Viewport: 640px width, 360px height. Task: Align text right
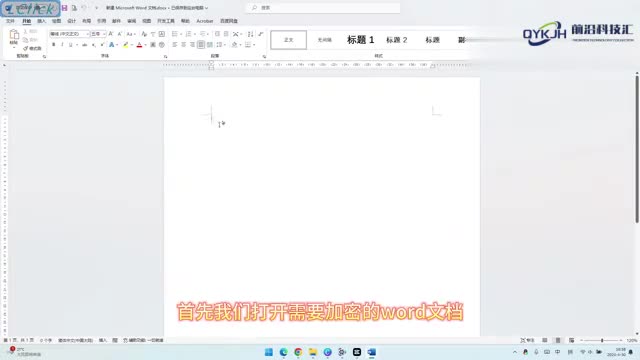(x=192, y=44)
